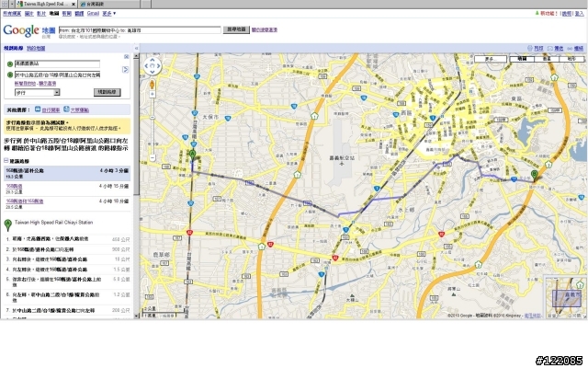Switch to the satellite view button
Image resolution: width=588 pixels, height=368 pixels.
pyautogui.click(x=547, y=59)
